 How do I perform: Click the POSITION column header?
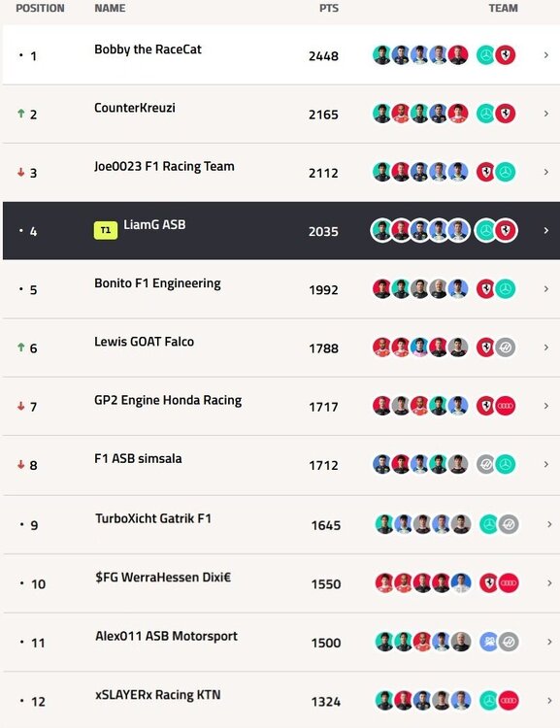[40, 9]
